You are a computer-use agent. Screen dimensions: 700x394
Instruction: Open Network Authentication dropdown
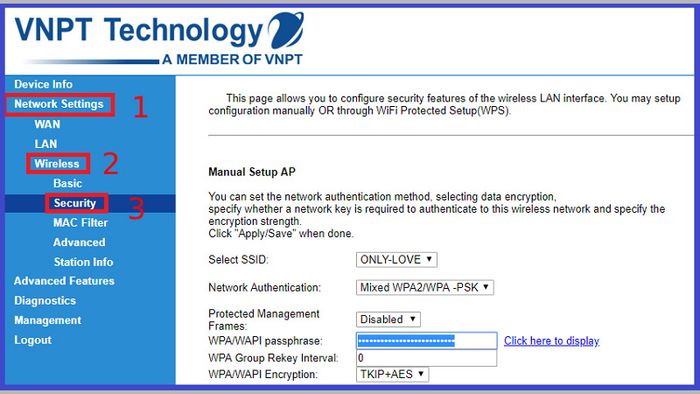tap(425, 287)
